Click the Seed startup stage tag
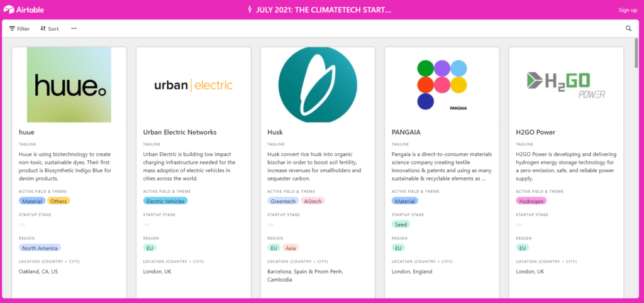644x303 pixels. (401, 224)
